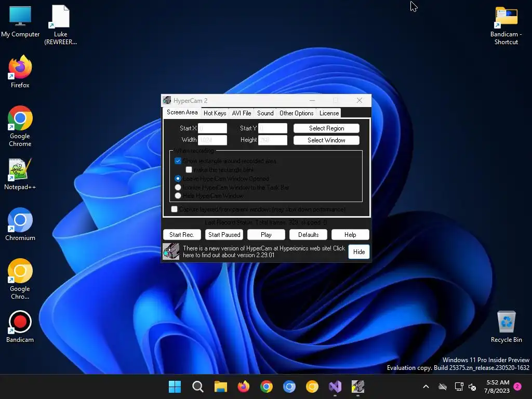The width and height of the screenshot is (532, 399).
Task: Open the Bandicam desktop icon
Action: click(x=20, y=326)
